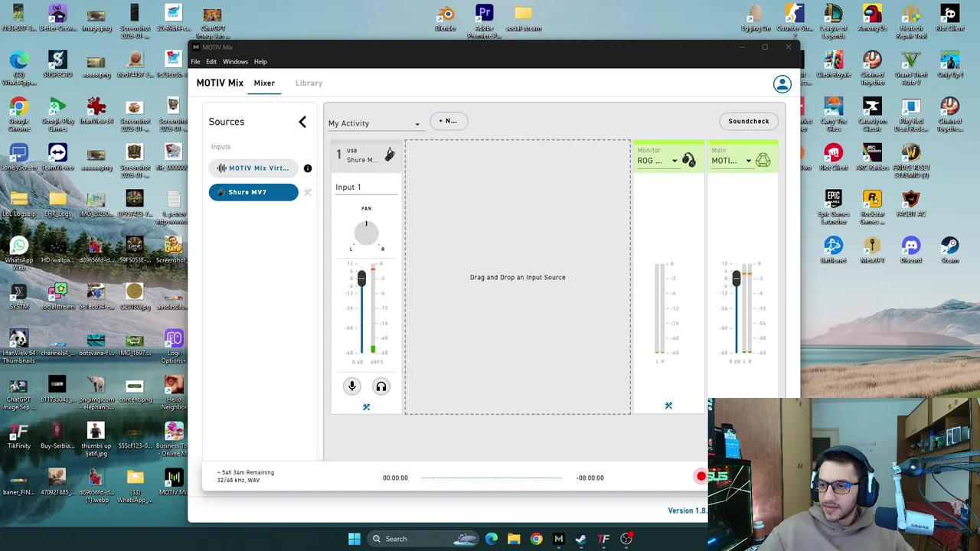Click the Input 1 volume fader handle
The height and width of the screenshot is (551, 980).
(361, 279)
